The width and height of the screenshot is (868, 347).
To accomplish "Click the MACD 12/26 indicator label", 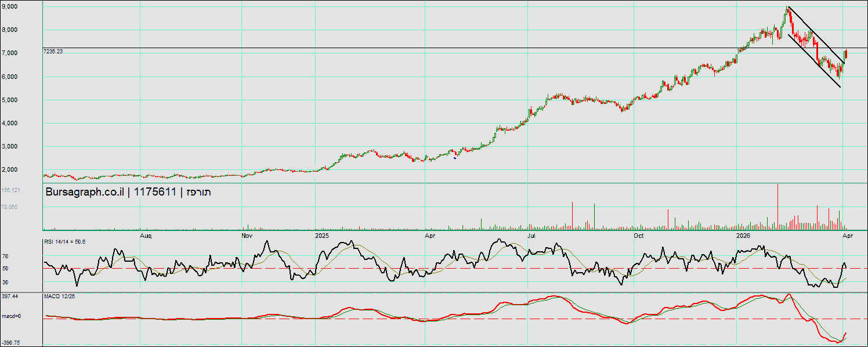I will coord(60,296).
